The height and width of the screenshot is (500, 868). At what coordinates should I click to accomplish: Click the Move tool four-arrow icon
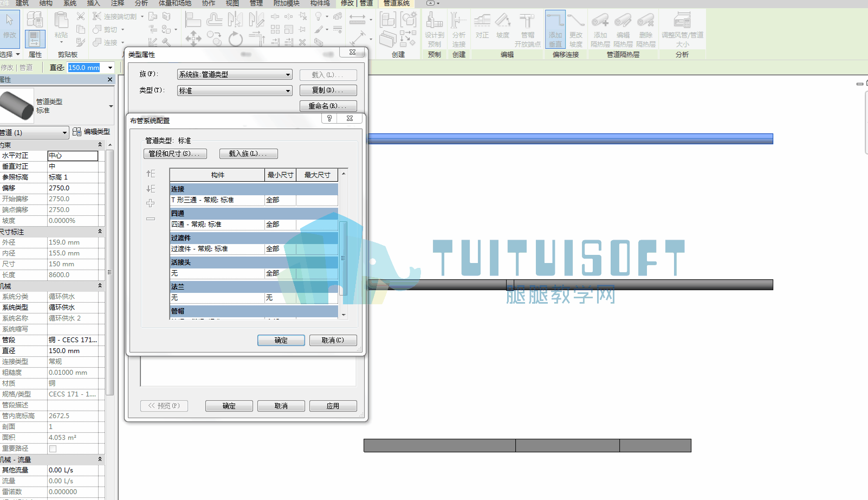[x=193, y=38]
